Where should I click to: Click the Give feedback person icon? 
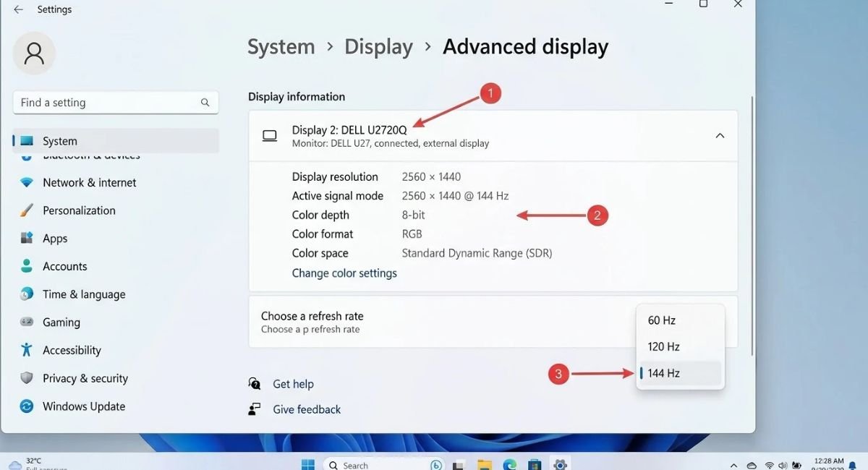point(254,409)
